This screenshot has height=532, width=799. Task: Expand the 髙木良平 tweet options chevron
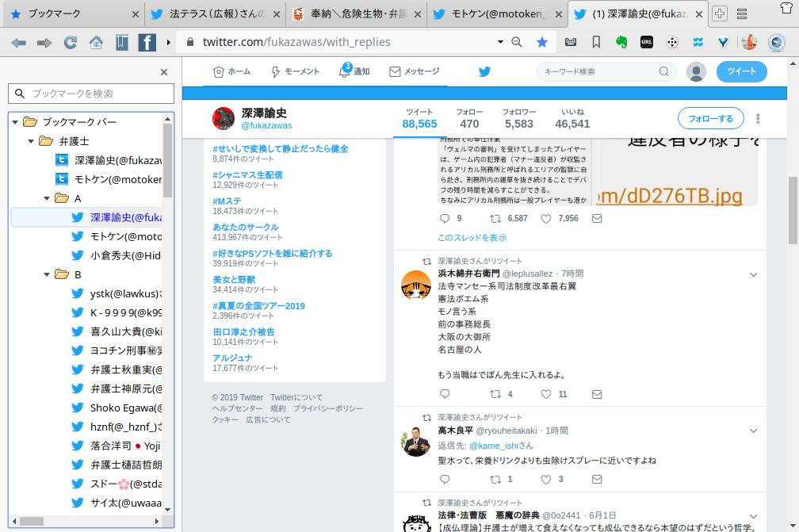click(x=753, y=431)
